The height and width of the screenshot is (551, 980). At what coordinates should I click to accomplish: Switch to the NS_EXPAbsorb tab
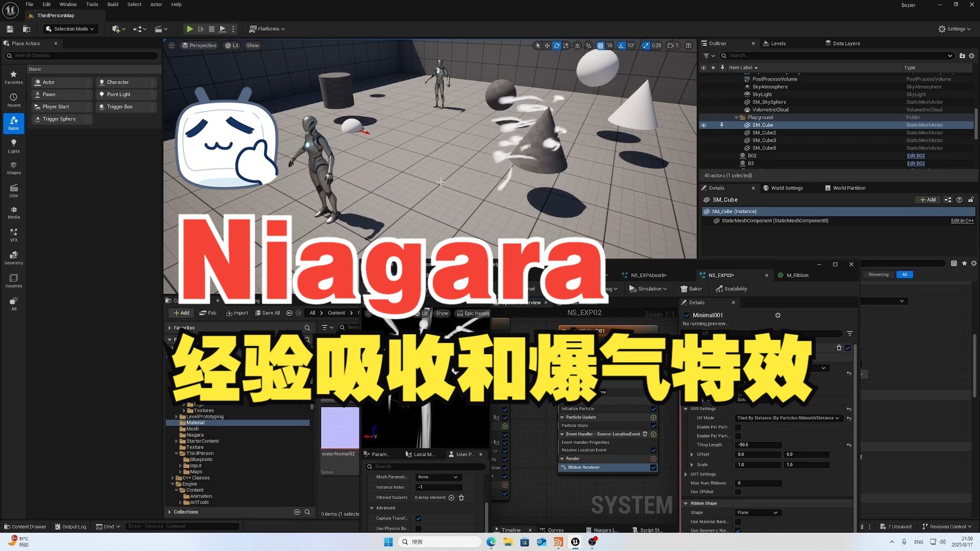[645, 275]
